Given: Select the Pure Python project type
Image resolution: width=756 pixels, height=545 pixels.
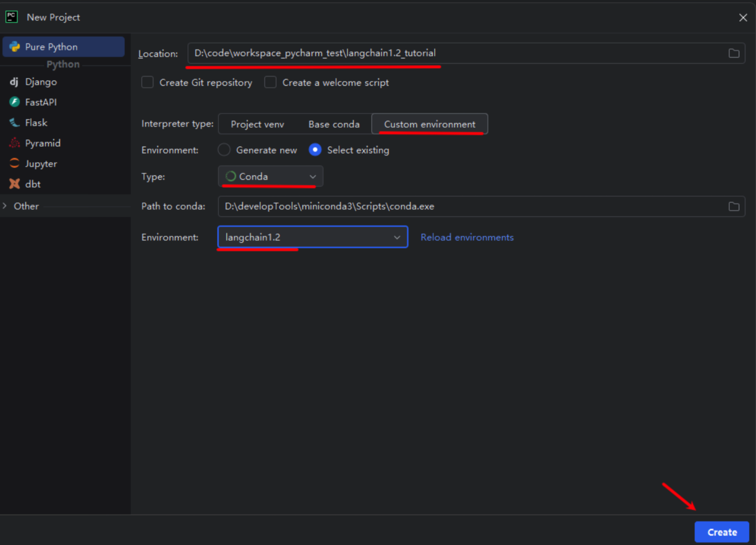Looking at the screenshot, I should [x=64, y=47].
